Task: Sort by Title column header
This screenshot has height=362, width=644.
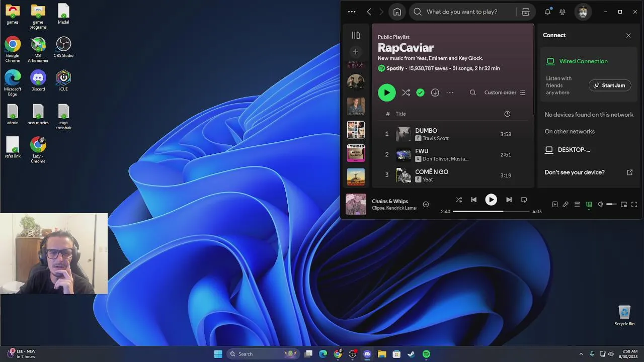Action: [x=400, y=114]
